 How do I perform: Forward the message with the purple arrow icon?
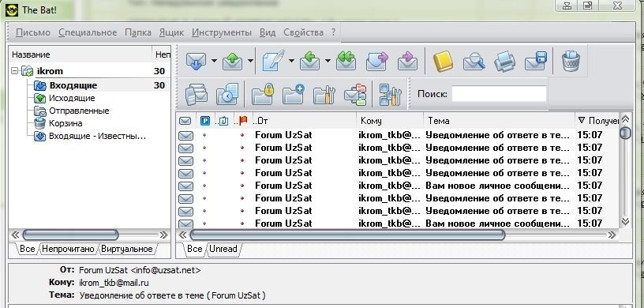click(377, 61)
